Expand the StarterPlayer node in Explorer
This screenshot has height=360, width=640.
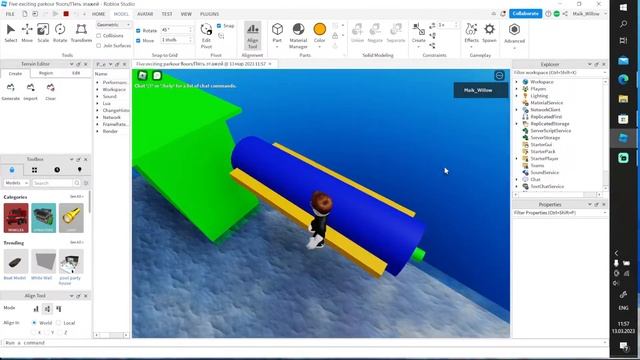[517, 158]
